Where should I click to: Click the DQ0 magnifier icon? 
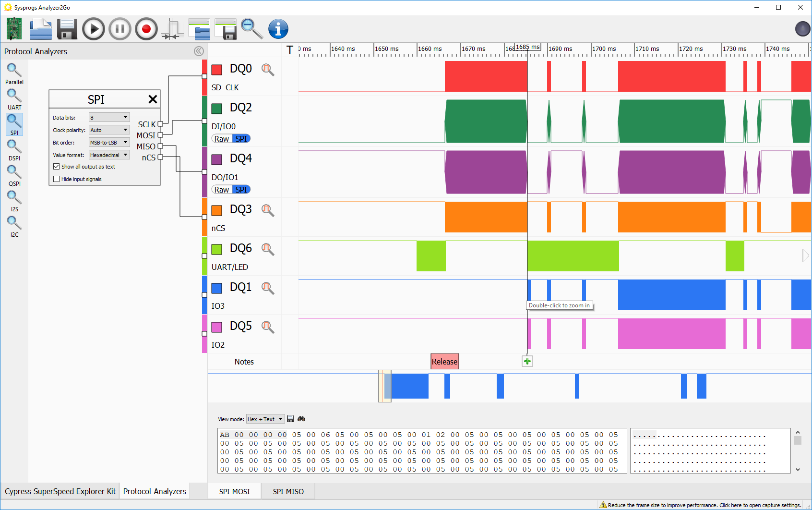pyautogui.click(x=268, y=70)
